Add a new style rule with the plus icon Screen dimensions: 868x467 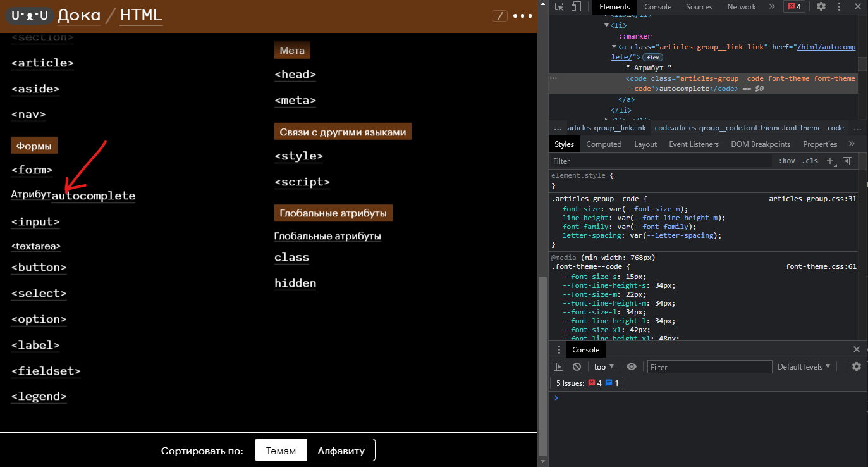point(830,161)
